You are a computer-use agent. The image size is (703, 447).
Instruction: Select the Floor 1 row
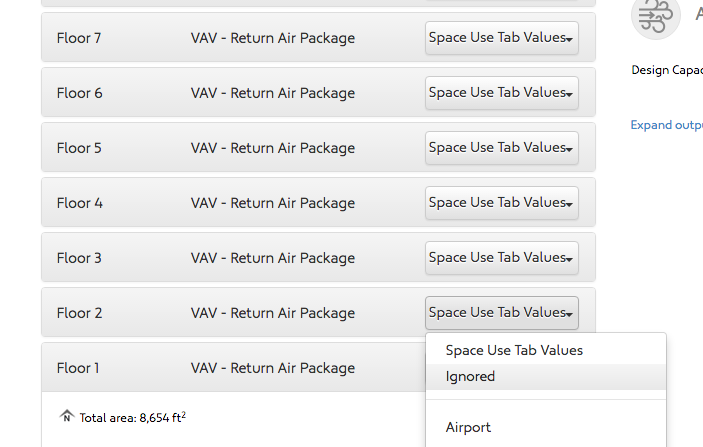click(233, 367)
